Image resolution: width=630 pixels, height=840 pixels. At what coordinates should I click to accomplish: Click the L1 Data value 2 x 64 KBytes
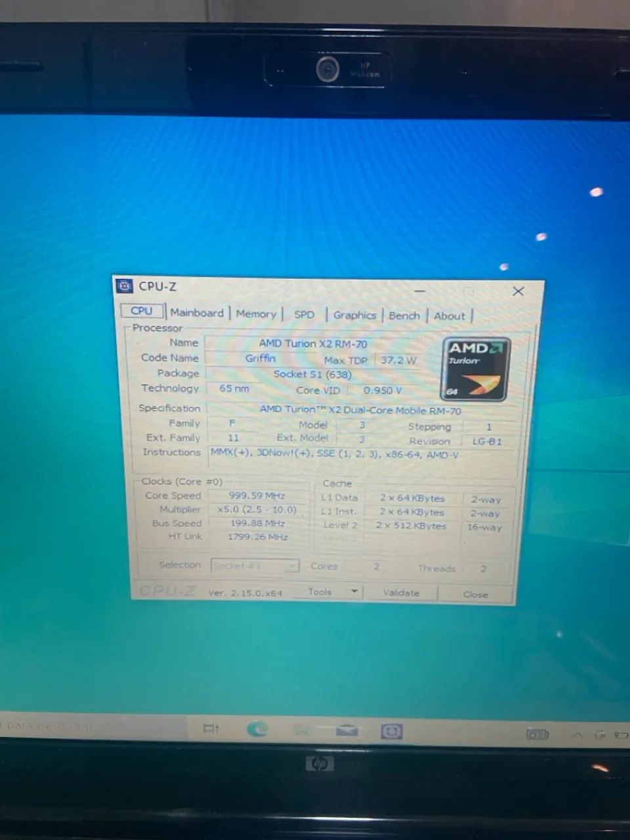412,499
